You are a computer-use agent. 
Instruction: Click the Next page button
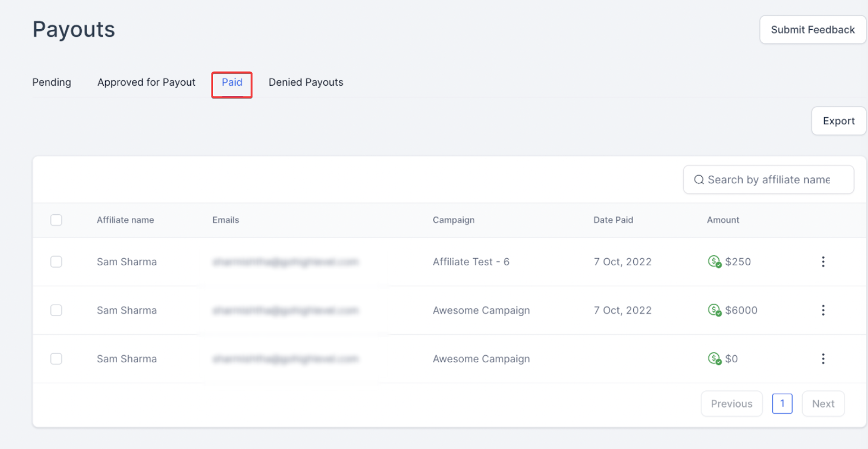[x=823, y=404]
